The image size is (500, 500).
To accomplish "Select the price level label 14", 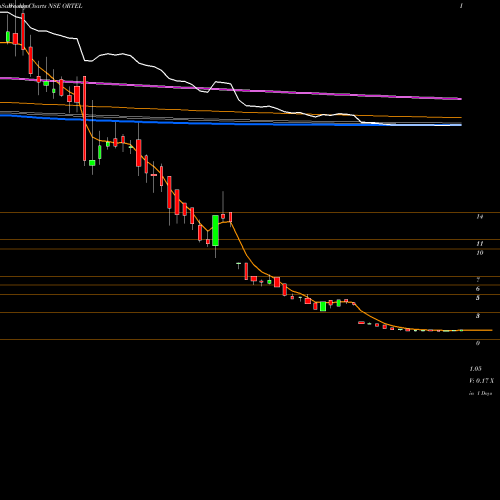I will pos(480,217).
